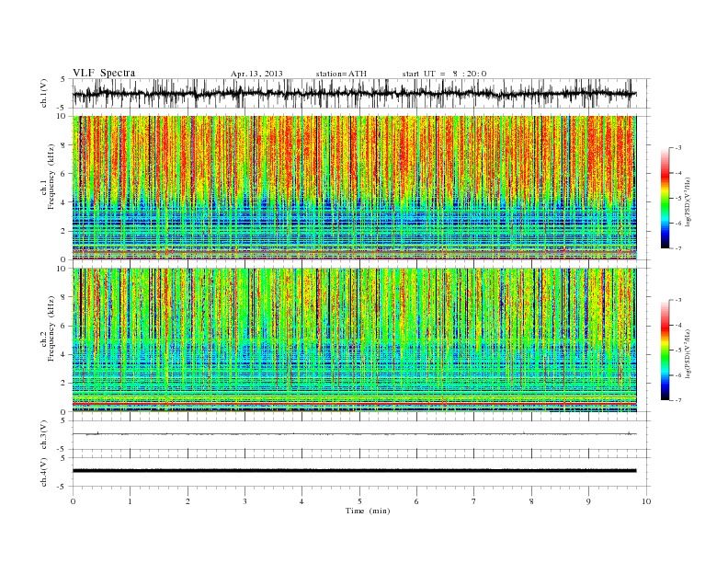Screen dimensions: 728x563
Task: Click the "ch.4(V)" axis label
Action: (44, 472)
